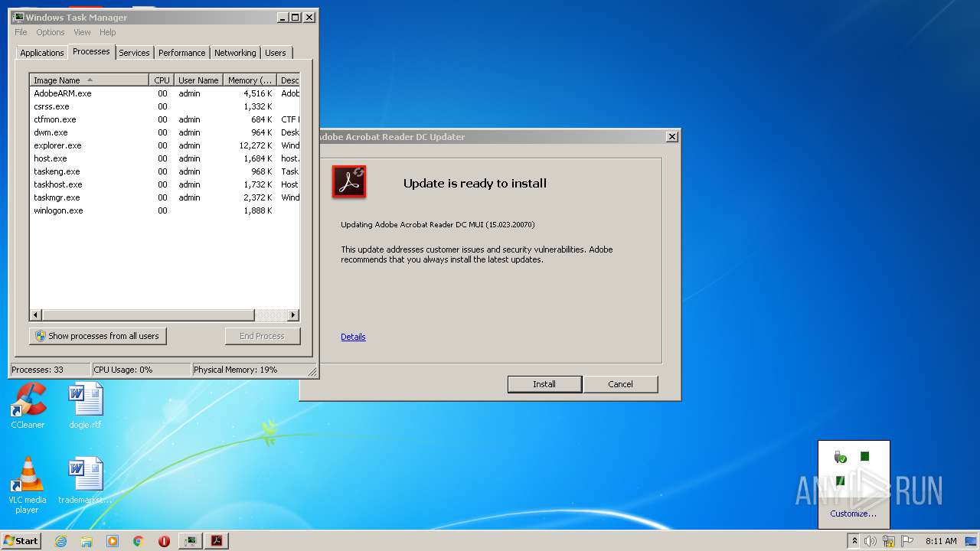The height and width of the screenshot is (551, 980).
Task: Select taskeng.exe process row
Action: [x=165, y=171]
